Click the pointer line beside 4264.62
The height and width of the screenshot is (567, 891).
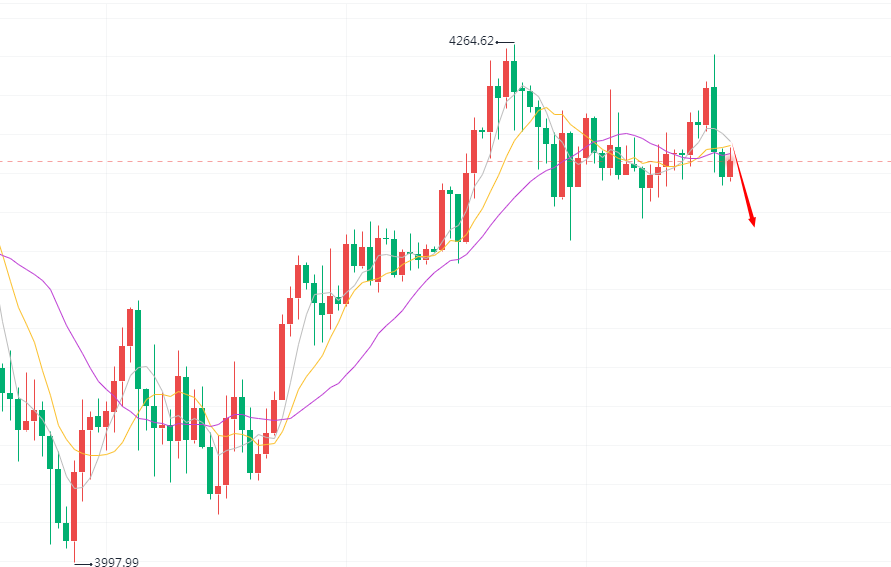(x=505, y=42)
